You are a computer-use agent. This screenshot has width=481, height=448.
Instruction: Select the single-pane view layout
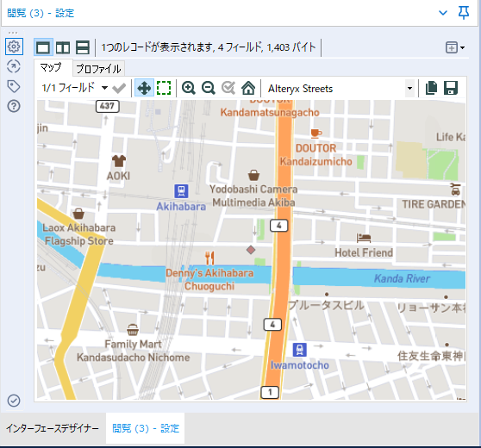coord(43,47)
